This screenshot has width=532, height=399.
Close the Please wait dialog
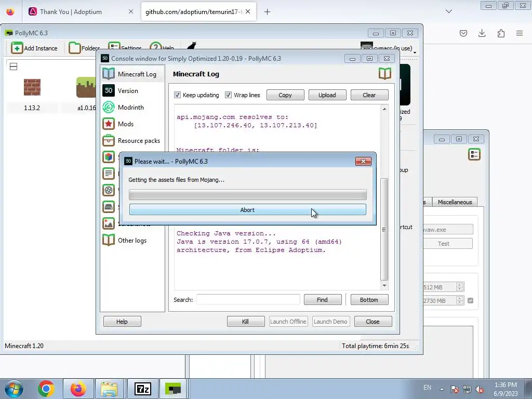[x=363, y=161]
